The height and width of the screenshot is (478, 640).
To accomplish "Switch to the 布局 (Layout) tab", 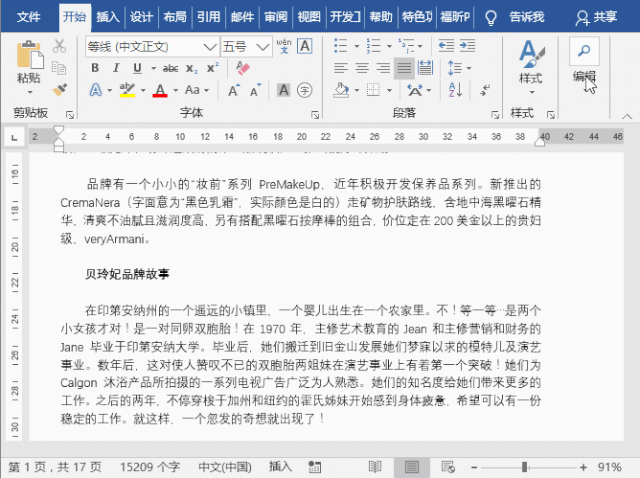I will point(175,17).
